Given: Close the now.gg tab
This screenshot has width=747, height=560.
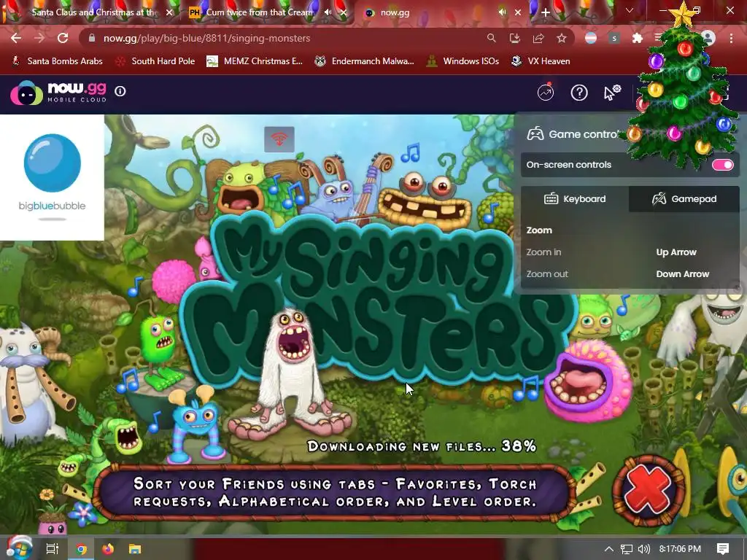Looking at the screenshot, I should tap(518, 13).
